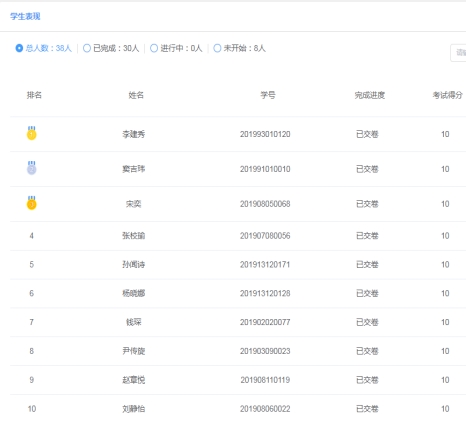Select student ID 201903090023
This screenshot has width=466, height=423.
tap(265, 351)
